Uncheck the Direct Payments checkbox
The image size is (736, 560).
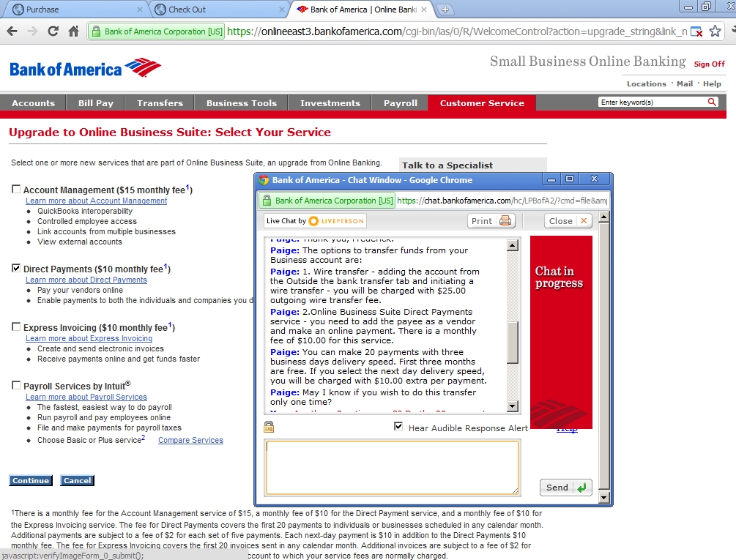(16, 268)
